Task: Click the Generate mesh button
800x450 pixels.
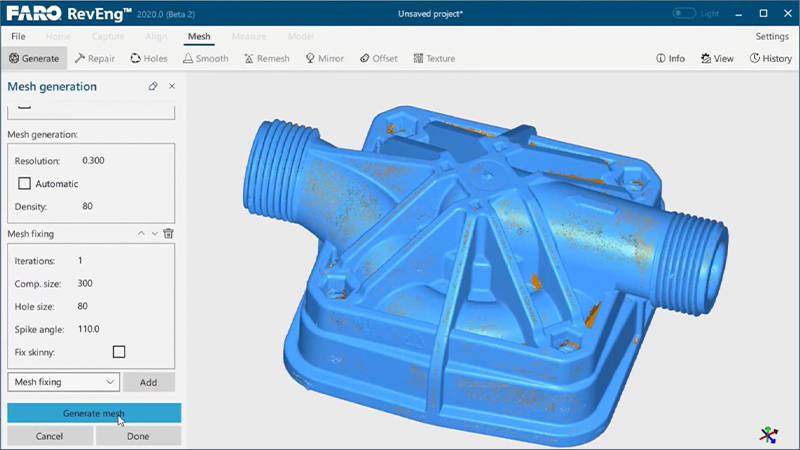Action: tap(94, 413)
